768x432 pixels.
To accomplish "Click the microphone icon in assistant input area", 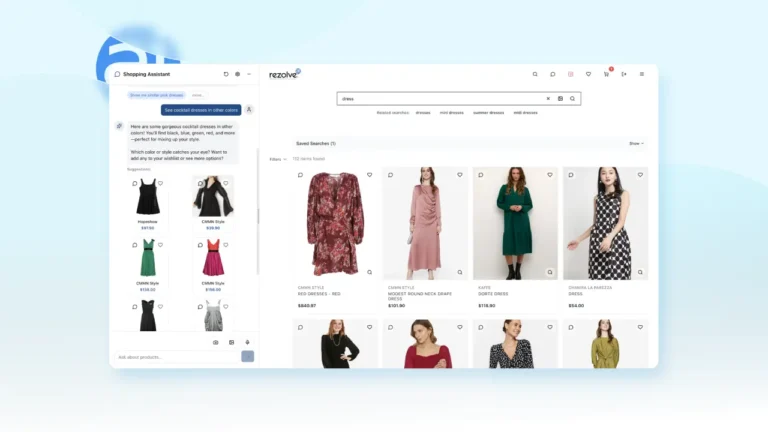I will (245, 342).
